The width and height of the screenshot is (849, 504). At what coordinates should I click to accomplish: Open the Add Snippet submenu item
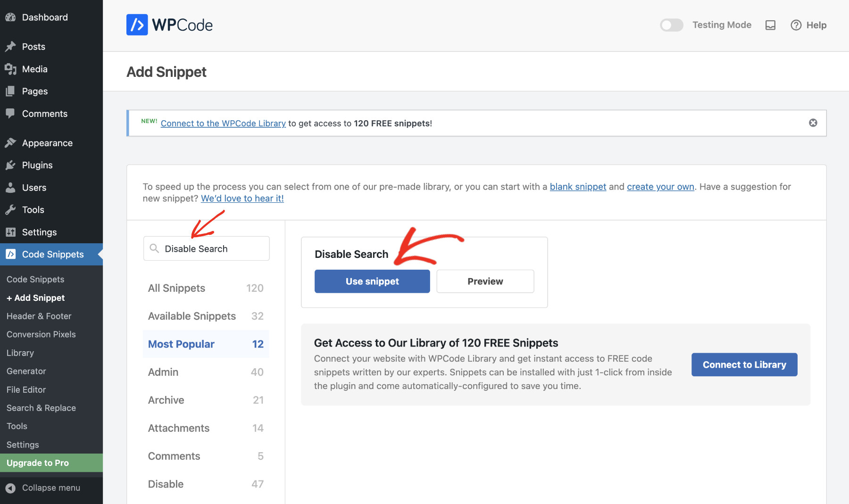(x=35, y=297)
